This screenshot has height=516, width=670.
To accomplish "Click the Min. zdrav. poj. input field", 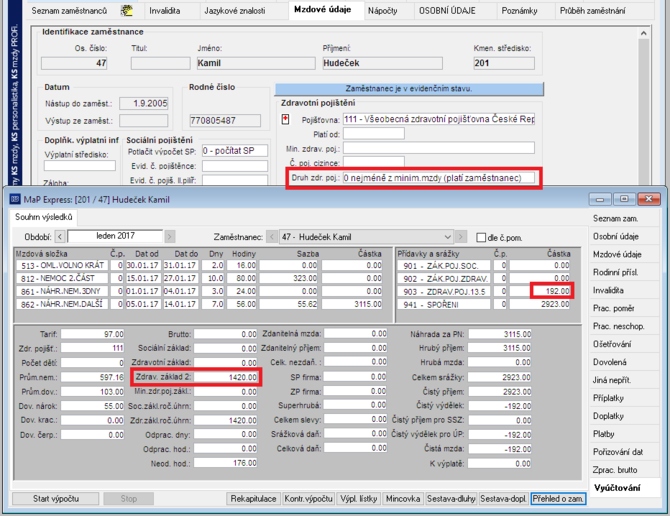I will point(439,148).
